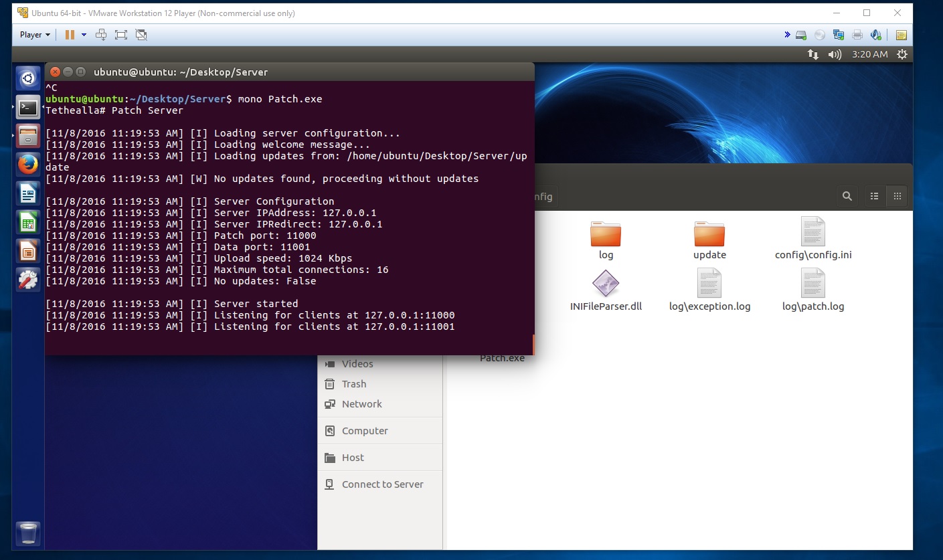Click the search button in Files

847,196
